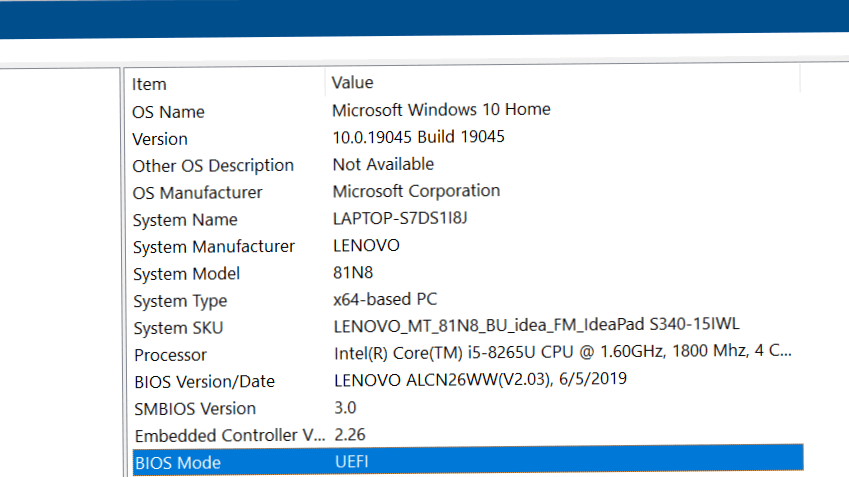Select the OS Name row label
This screenshot has height=477, width=849.
pos(168,112)
